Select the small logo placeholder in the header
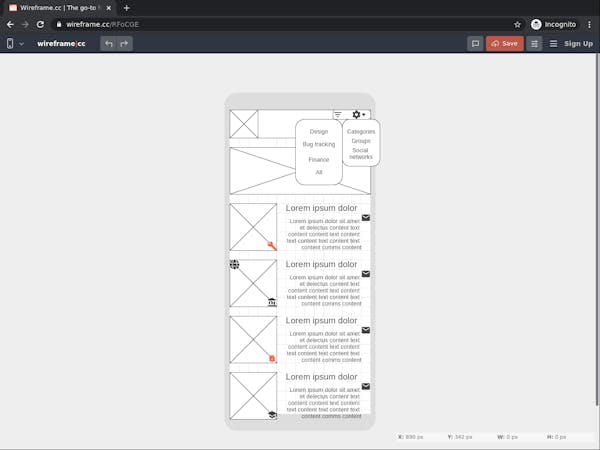The image size is (600, 450). click(244, 124)
